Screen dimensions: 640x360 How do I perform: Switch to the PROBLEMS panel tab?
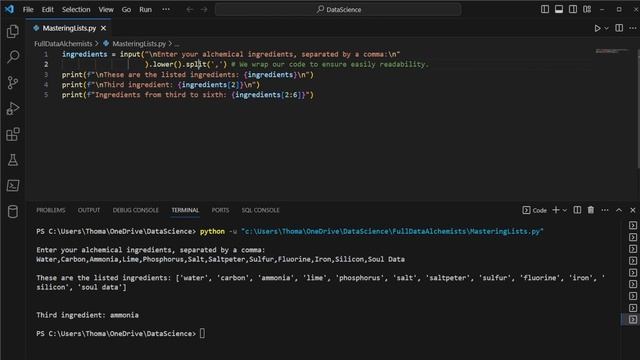[x=51, y=210]
